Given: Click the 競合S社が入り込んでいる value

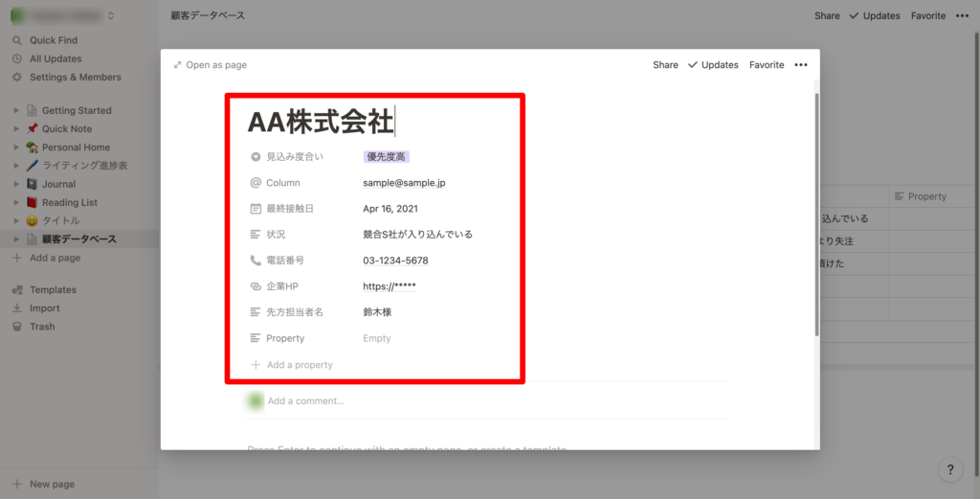Looking at the screenshot, I should 417,235.
